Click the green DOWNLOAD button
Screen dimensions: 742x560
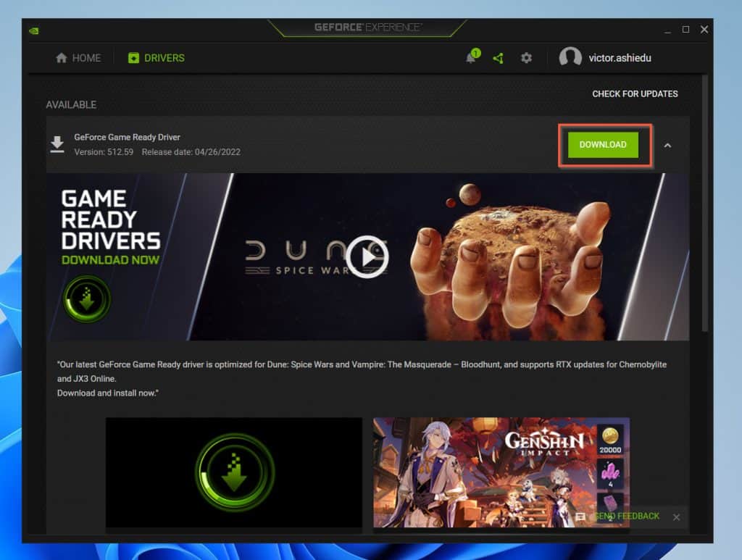point(603,145)
